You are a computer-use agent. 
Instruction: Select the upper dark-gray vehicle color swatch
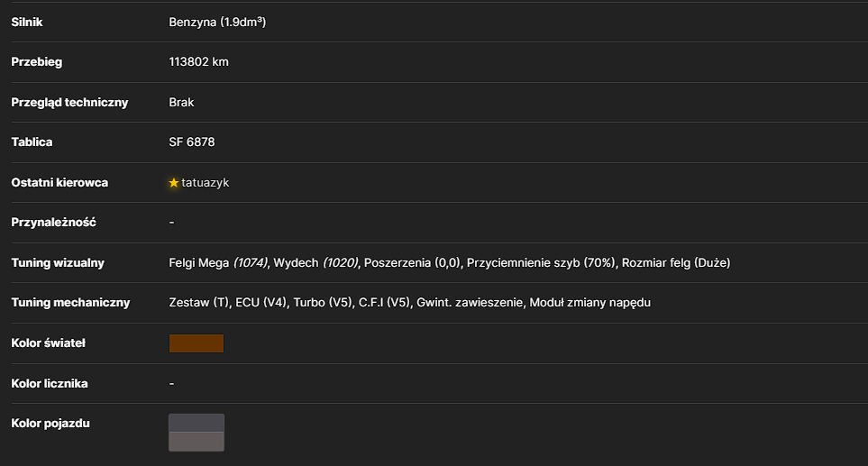[196, 423]
